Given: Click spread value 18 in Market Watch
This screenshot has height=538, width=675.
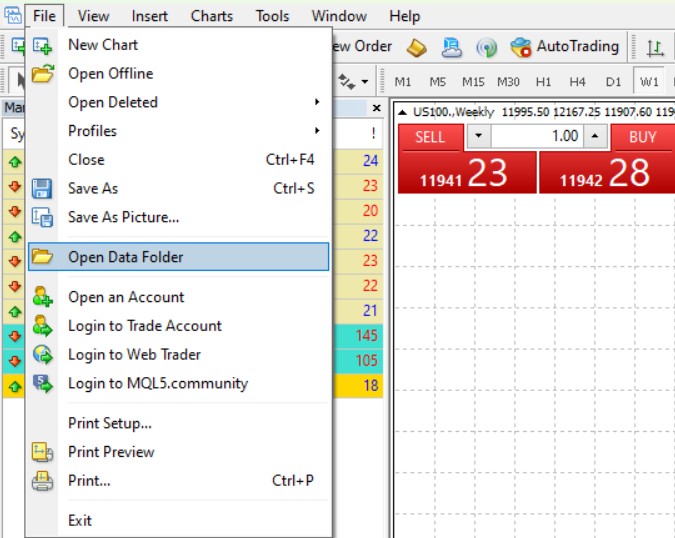Looking at the screenshot, I should coord(370,385).
